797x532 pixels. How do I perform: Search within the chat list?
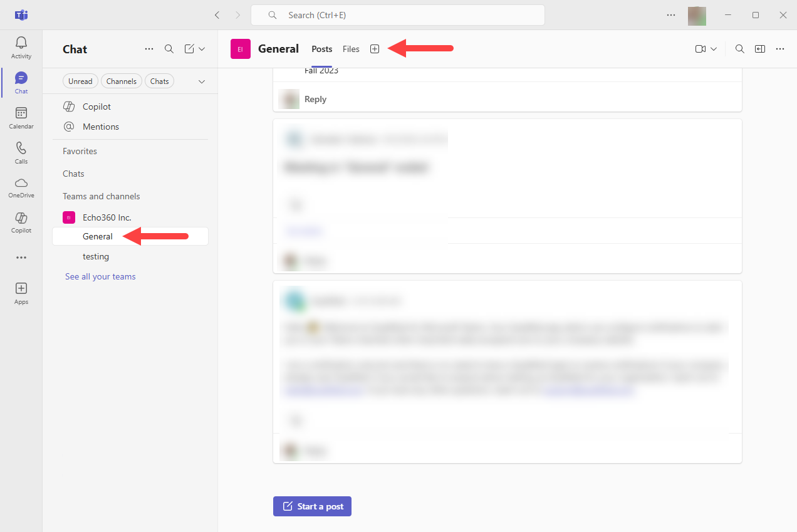[169, 49]
